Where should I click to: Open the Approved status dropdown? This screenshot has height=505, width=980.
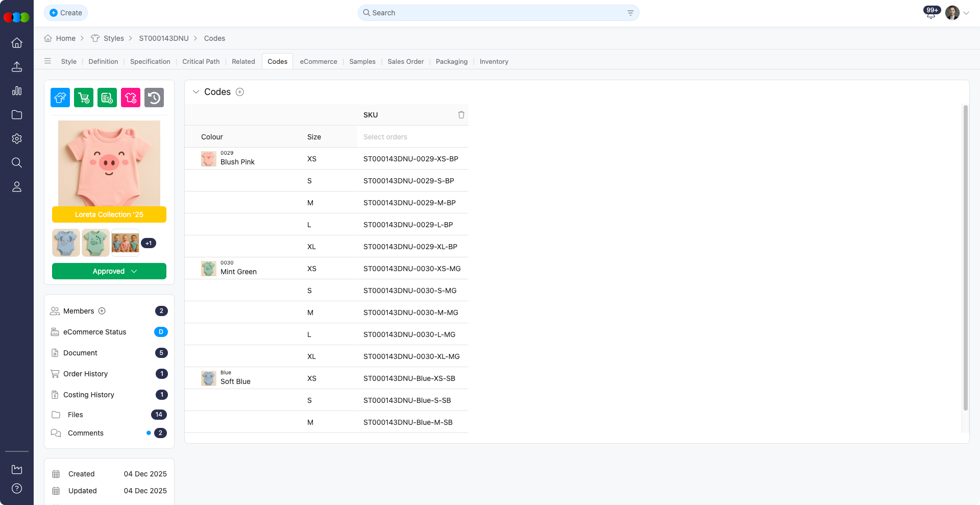109,271
